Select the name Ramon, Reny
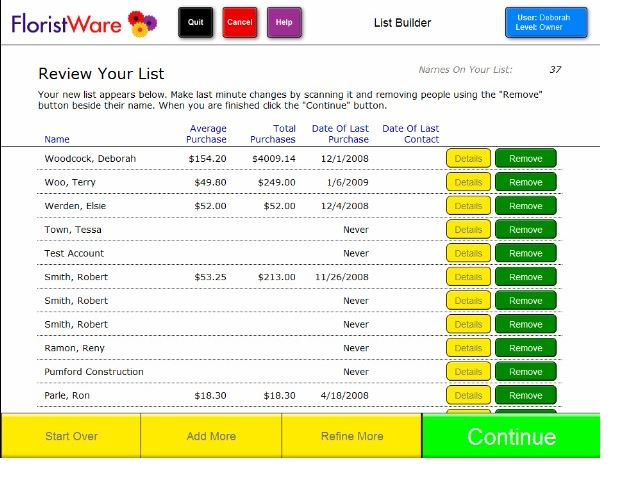634x481 pixels. [74, 348]
